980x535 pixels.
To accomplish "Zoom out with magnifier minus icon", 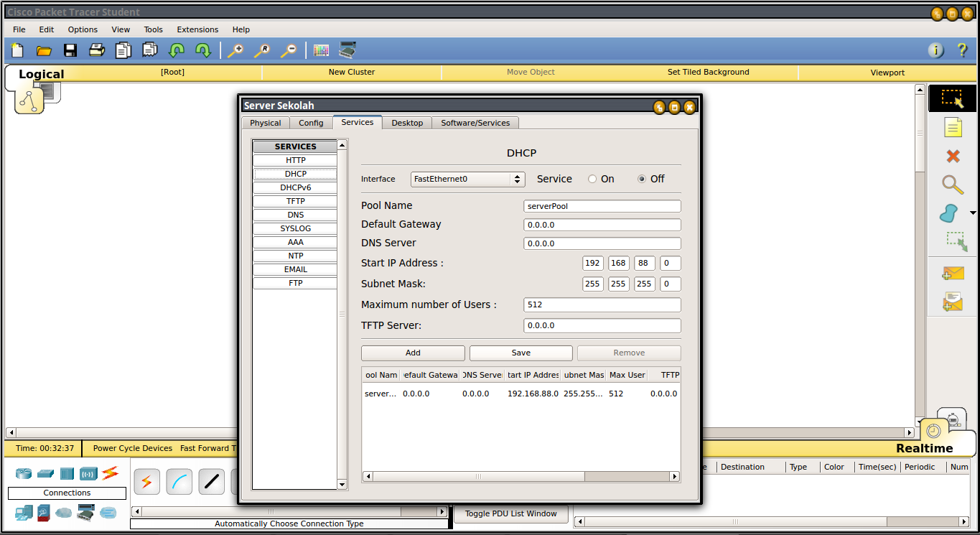I will click(289, 50).
